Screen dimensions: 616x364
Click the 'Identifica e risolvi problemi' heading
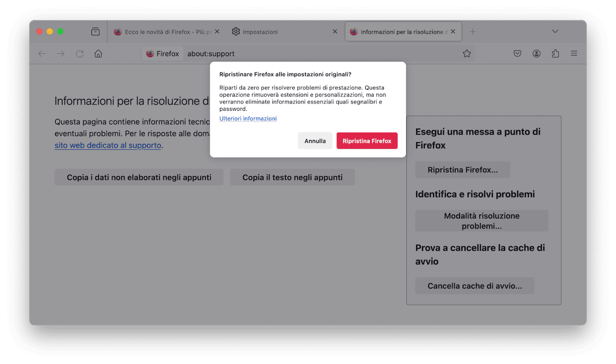point(475,194)
